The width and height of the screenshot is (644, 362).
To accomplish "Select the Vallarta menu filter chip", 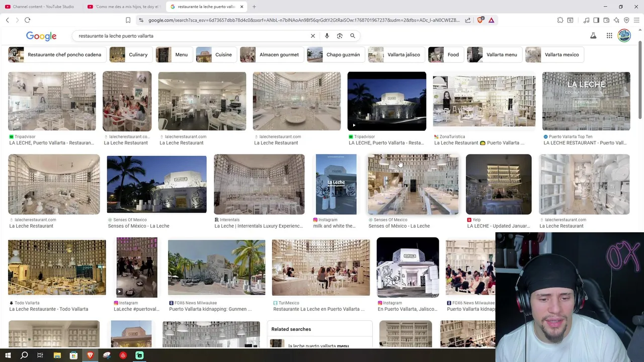I will click(x=494, y=55).
